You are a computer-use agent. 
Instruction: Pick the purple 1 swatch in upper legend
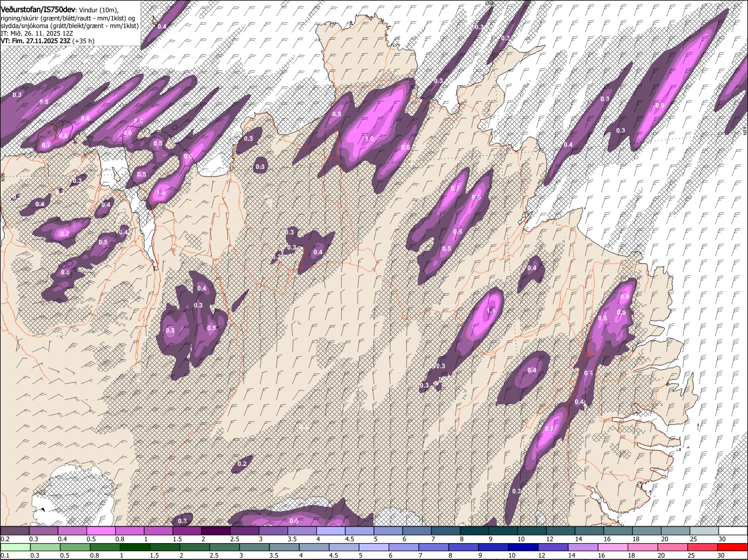coord(158,531)
